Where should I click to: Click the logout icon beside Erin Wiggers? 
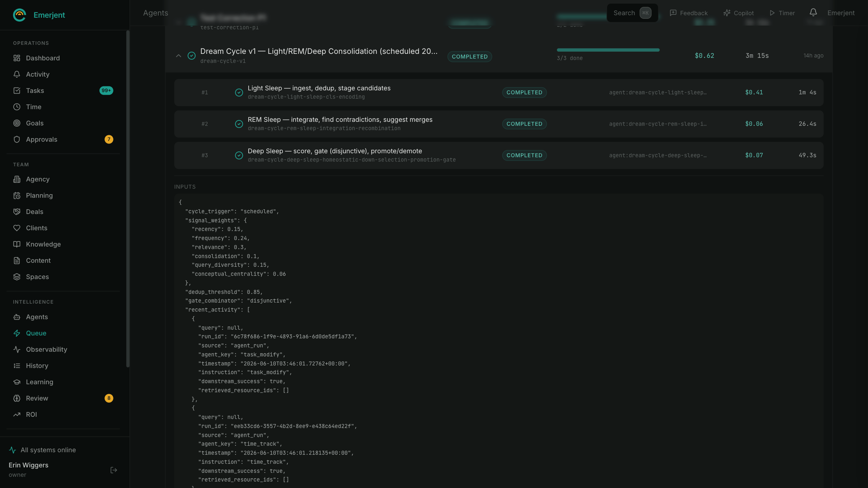[x=113, y=470]
